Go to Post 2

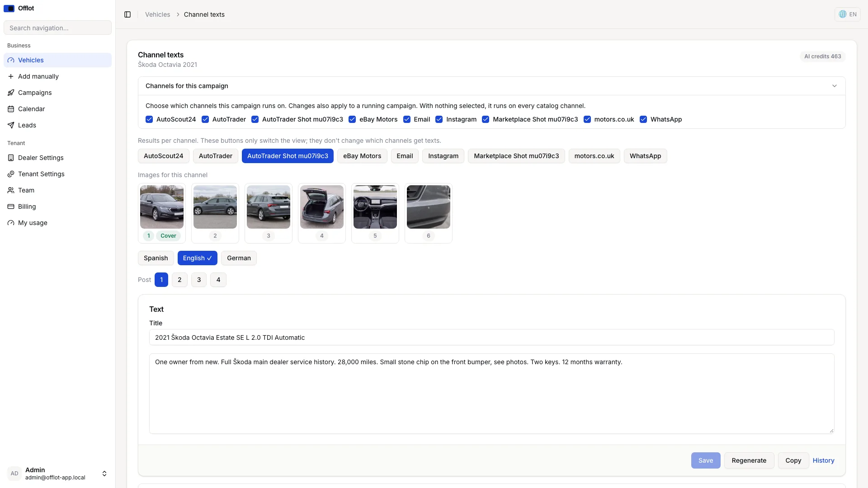pos(179,280)
